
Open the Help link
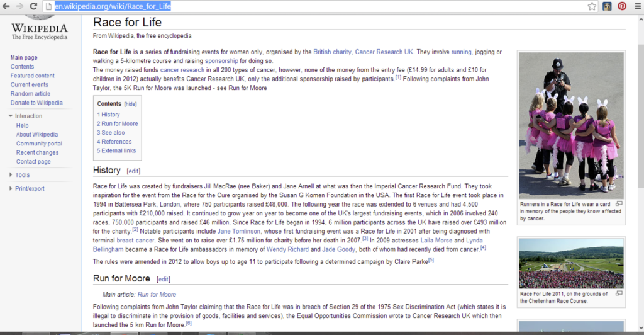pyautogui.click(x=22, y=125)
